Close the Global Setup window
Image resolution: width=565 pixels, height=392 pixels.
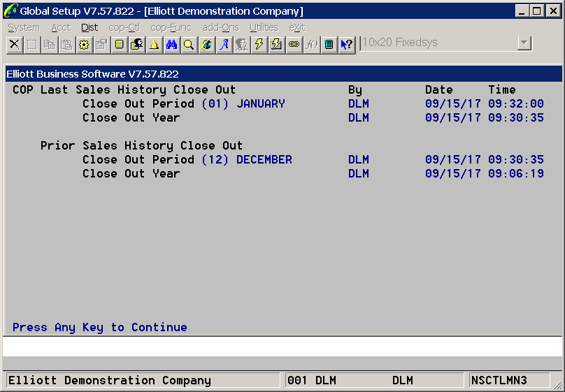(x=552, y=10)
